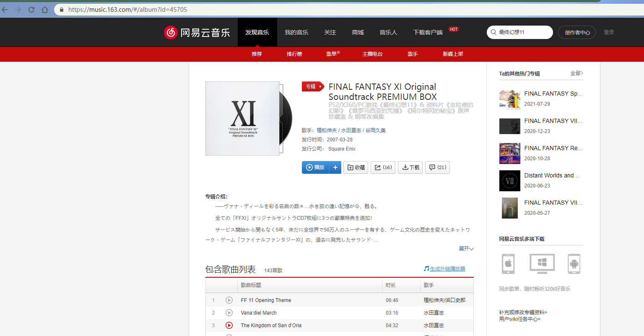
Task: Expand album description with 展开
Action: (x=466, y=249)
